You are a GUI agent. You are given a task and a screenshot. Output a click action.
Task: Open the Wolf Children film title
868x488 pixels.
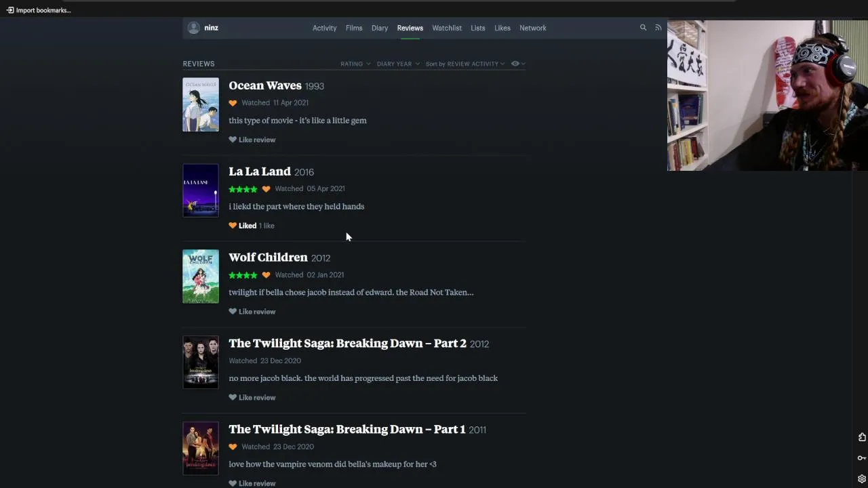coord(268,258)
